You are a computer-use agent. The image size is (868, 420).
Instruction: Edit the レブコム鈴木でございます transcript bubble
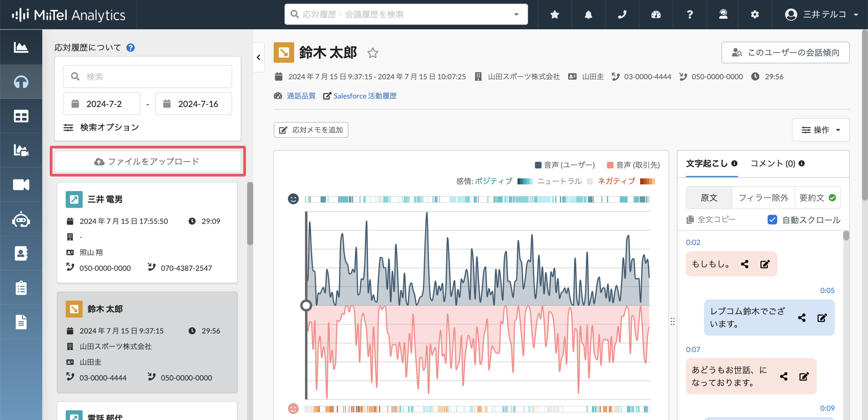[822, 318]
